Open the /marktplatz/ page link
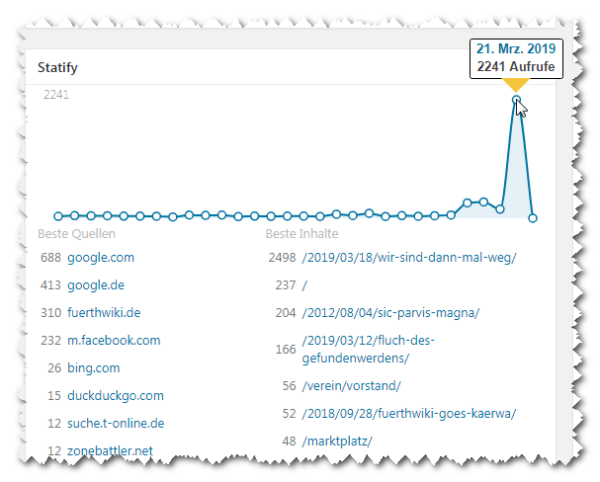Image resolution: width=600 pixels, height=482 pixels. 337,441
